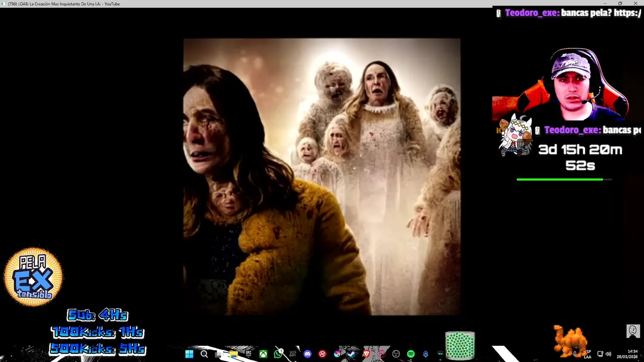Open the Windows Start menu

tap(189, 354)
